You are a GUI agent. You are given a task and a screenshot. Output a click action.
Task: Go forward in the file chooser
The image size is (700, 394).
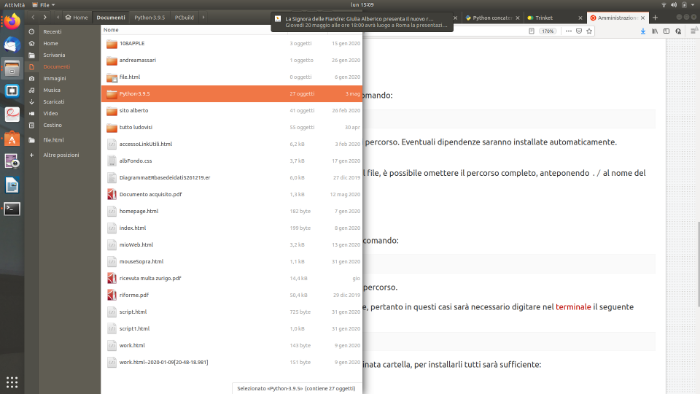tap(45, 17)
